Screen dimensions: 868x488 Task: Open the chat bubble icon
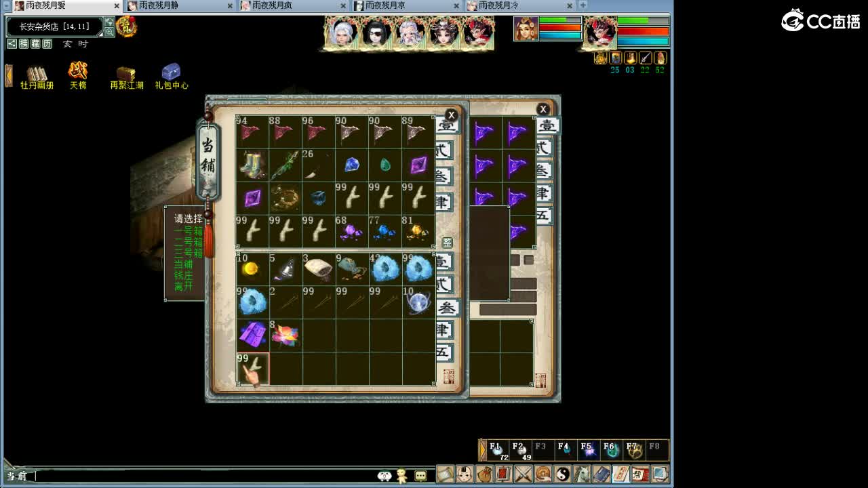pyautogui.click(x=420, y=476)
